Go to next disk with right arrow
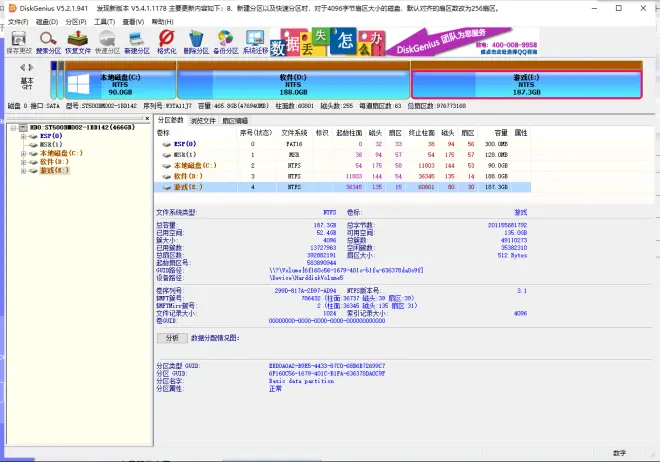The height and width of the screenshot is (462, 660). click(x=31, y=67)
